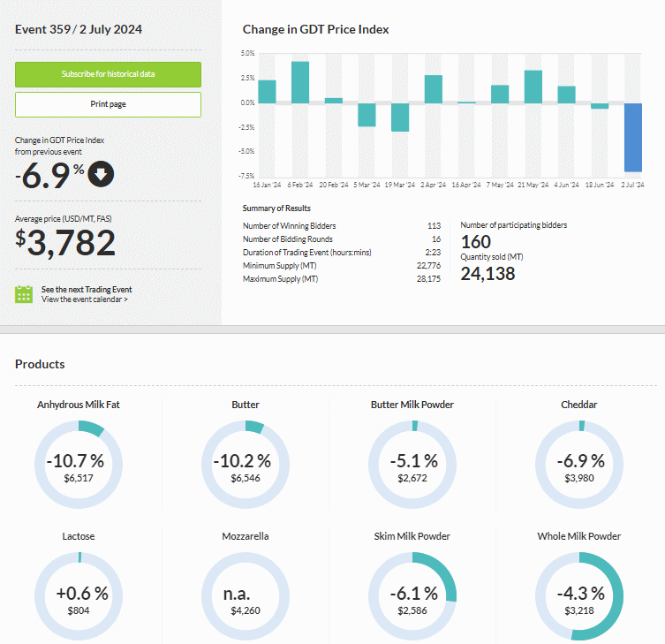Select the 7 May '24 chart bar

tap(500, 95)
